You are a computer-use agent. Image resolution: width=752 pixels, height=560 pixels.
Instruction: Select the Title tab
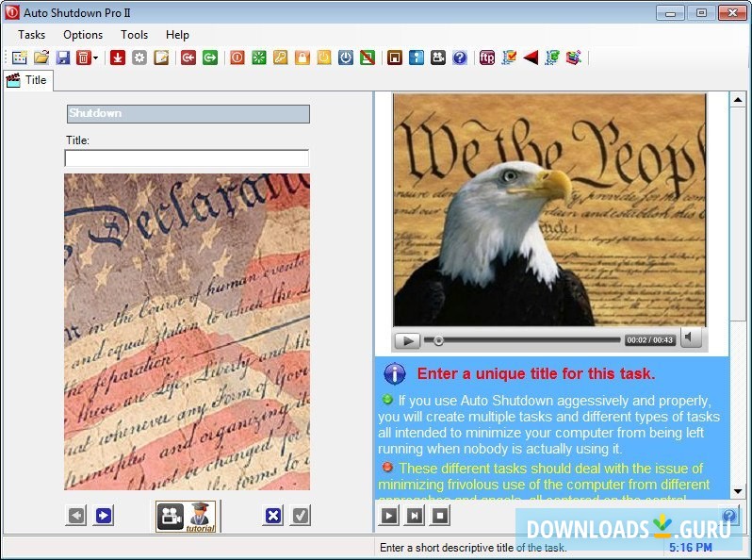(x=28, y=80)
